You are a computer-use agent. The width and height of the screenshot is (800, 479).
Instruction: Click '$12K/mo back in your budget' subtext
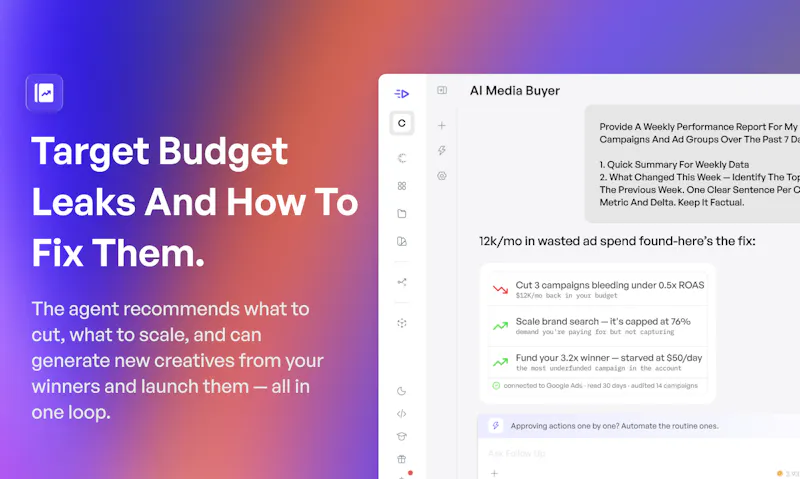(566, 296)
